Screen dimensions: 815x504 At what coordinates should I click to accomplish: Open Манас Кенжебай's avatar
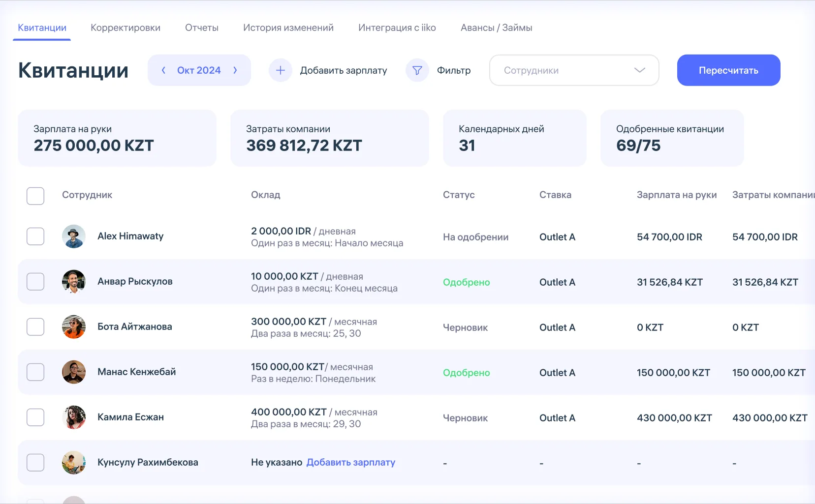pyautogui.click(x=74, y=372)
